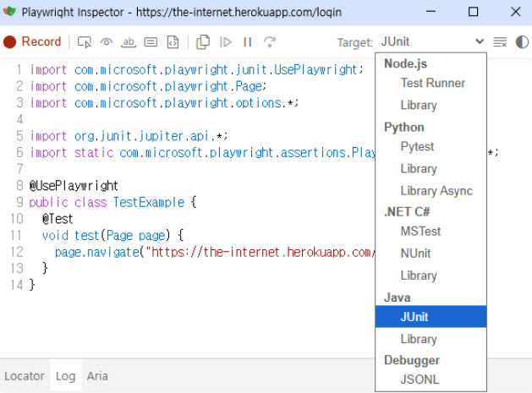Viewport: 532px width, 393px height.
Task: Click the @Test annotation line
Action: click(58, 219)
